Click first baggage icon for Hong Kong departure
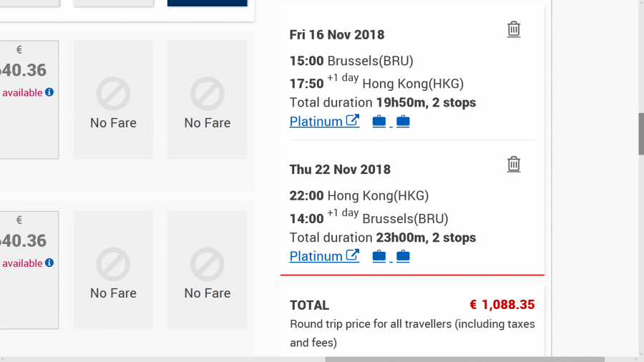 coord(379,256)
